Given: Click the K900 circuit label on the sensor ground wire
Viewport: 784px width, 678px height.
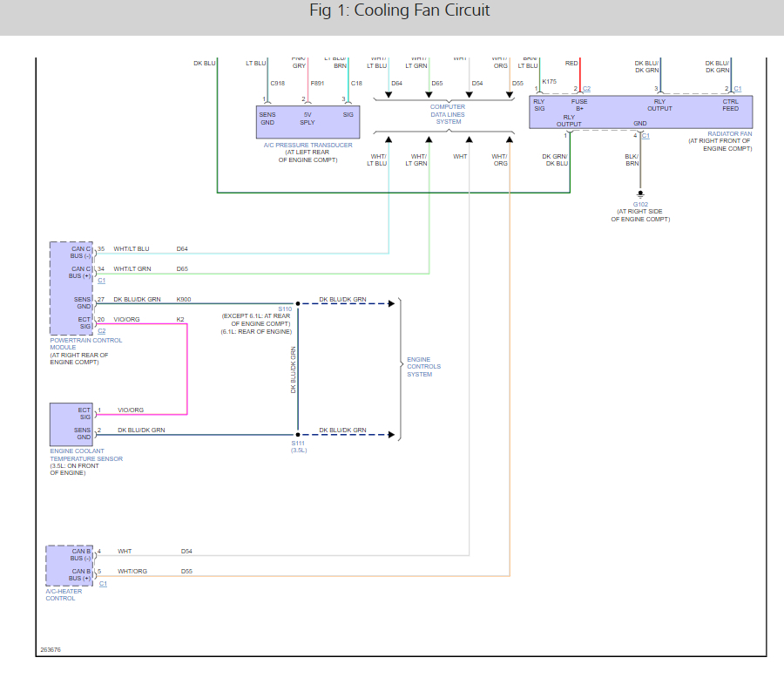Looking at the screenshot, I should coord(183,300).
